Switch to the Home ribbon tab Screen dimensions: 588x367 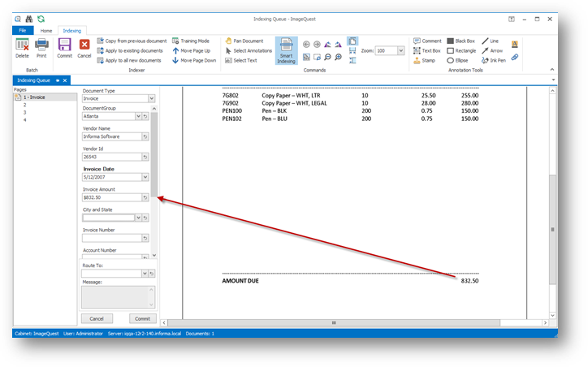46,31
